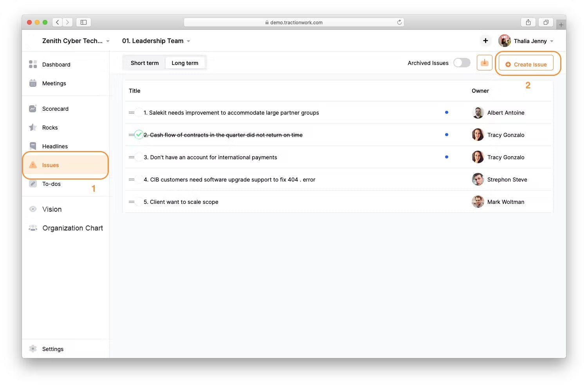Click the Title column header
This screenshot has height=387, width=588.
(135, 91)
